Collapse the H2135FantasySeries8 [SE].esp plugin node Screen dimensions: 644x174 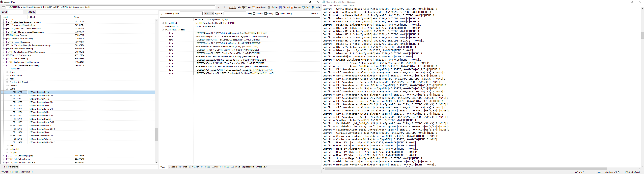tap(4, 65)
